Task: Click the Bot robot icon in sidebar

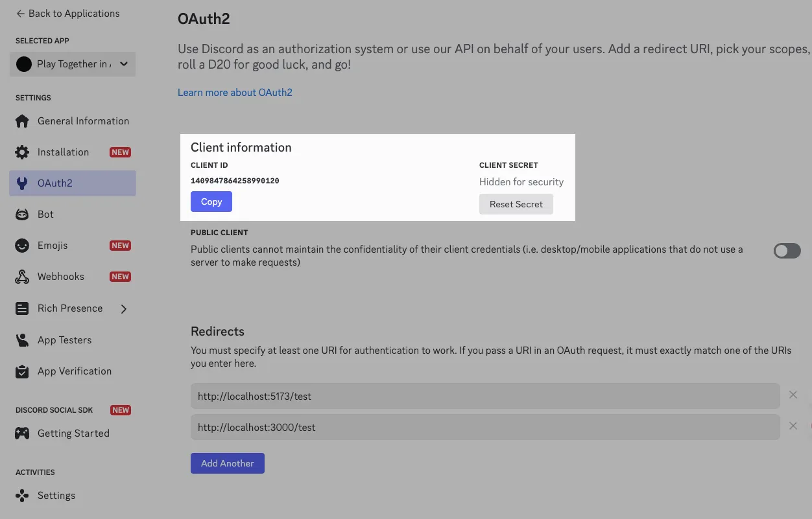Action: click(x=22, y=214)
